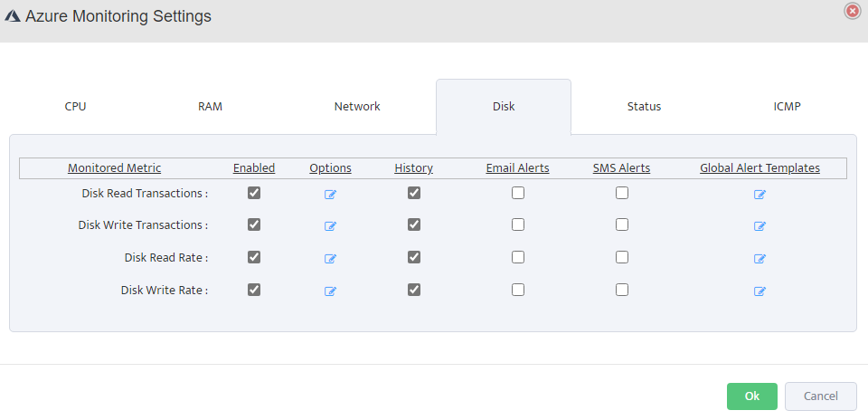Select the ICMP tab

[787, 106]
